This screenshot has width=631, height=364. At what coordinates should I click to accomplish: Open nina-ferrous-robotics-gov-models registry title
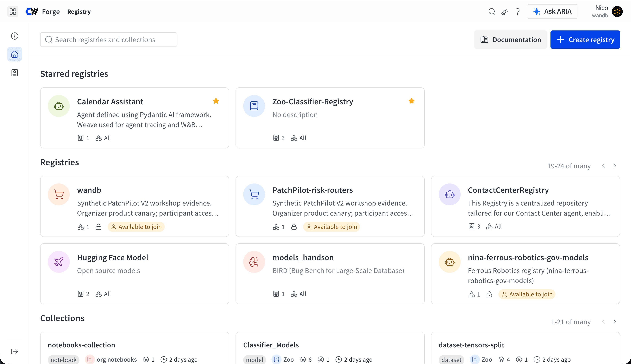(x=528, y=258)
